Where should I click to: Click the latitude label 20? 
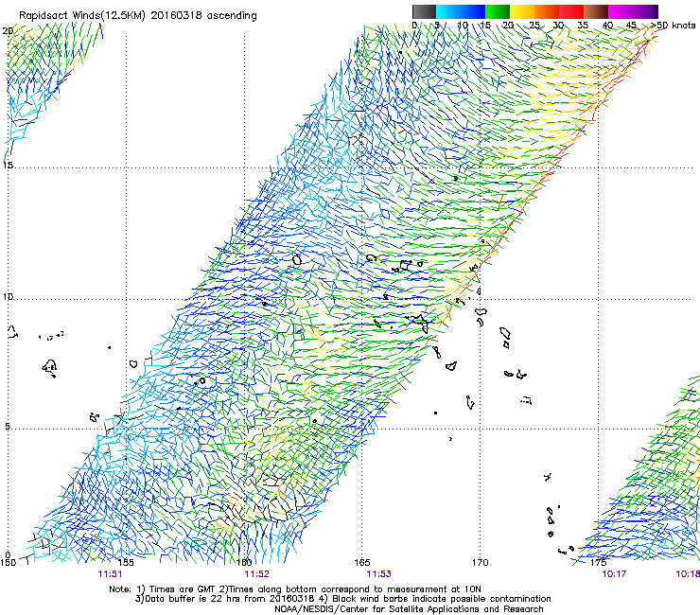point(8,31)
